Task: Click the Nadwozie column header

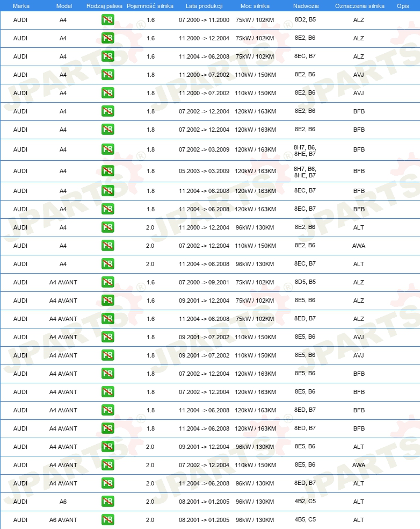Action: click(306, 6)
